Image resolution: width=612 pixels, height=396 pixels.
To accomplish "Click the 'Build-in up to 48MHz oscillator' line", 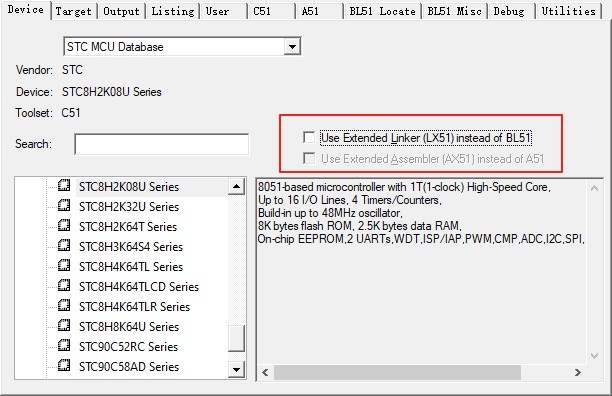I will click(330, 213).
